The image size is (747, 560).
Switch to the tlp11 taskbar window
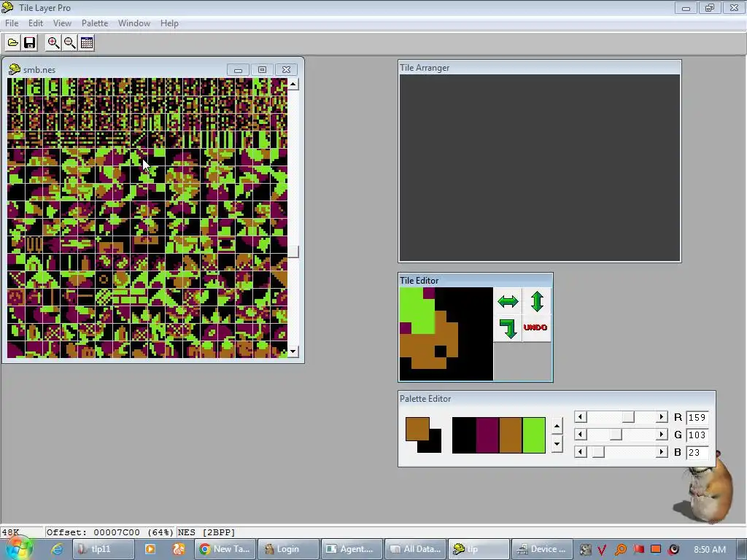(103, 549)
